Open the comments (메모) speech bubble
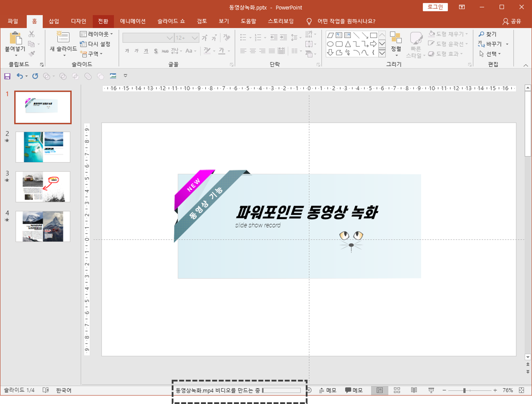Viewport: 532px width, 404px height. click(354, 390)
